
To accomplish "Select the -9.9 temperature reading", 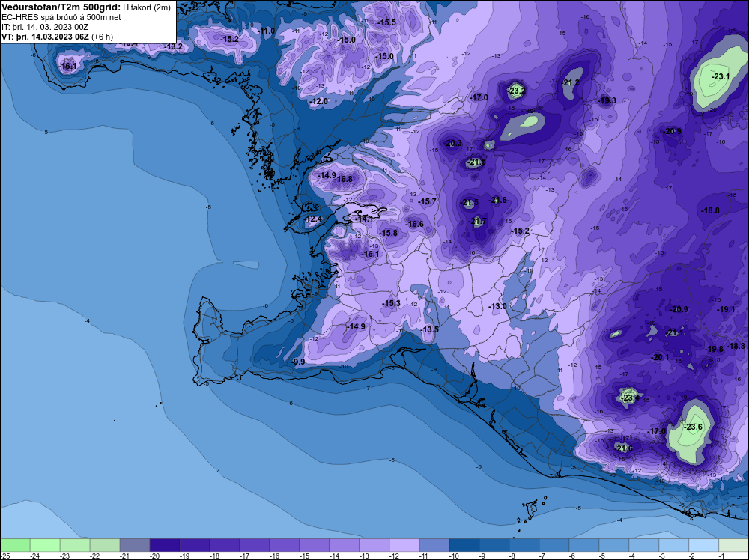I will pos(299,362).
